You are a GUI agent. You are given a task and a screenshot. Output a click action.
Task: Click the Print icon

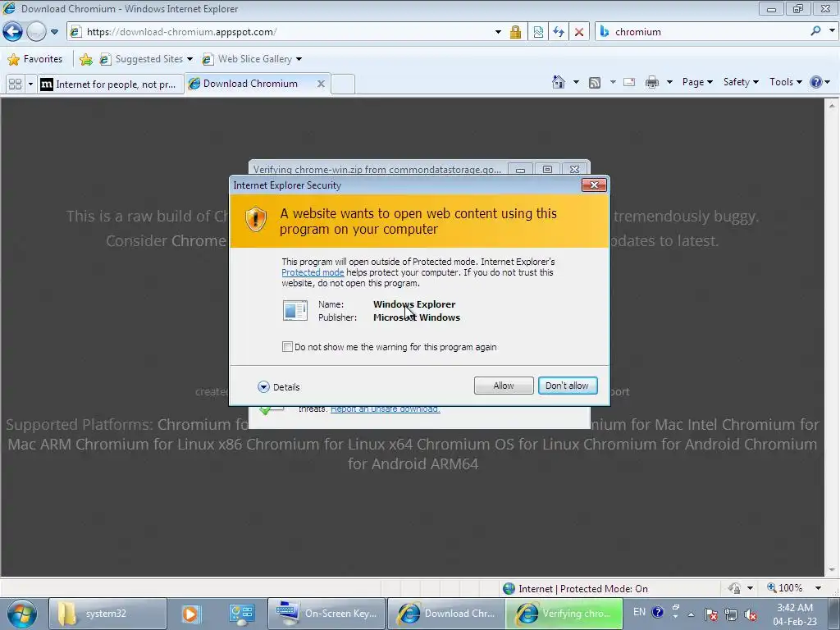652,82
